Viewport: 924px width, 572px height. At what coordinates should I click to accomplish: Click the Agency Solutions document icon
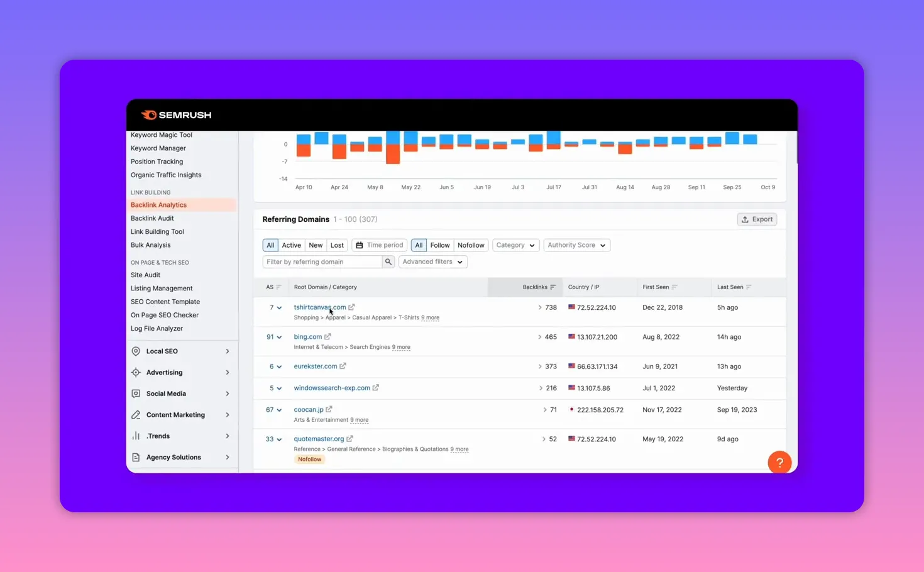click(x=136, y=457)
